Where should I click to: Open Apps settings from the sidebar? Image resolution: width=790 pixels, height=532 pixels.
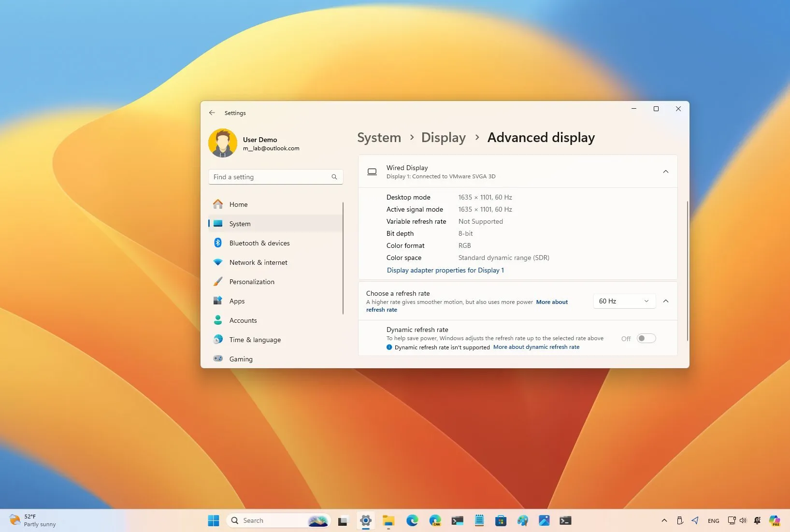coord(237,301)
